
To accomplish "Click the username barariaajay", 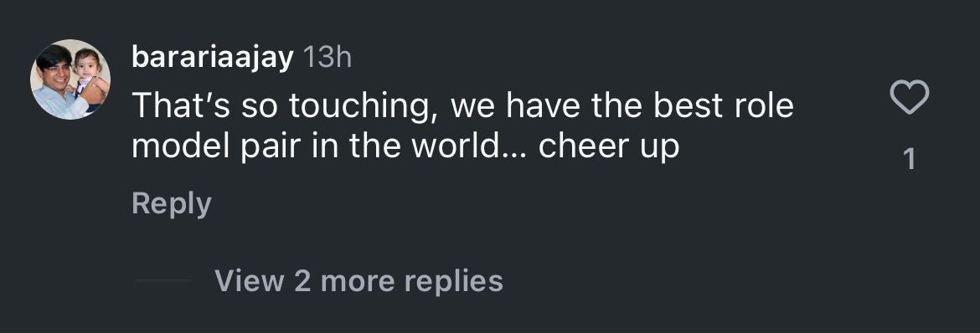I will tap(213, 58).
